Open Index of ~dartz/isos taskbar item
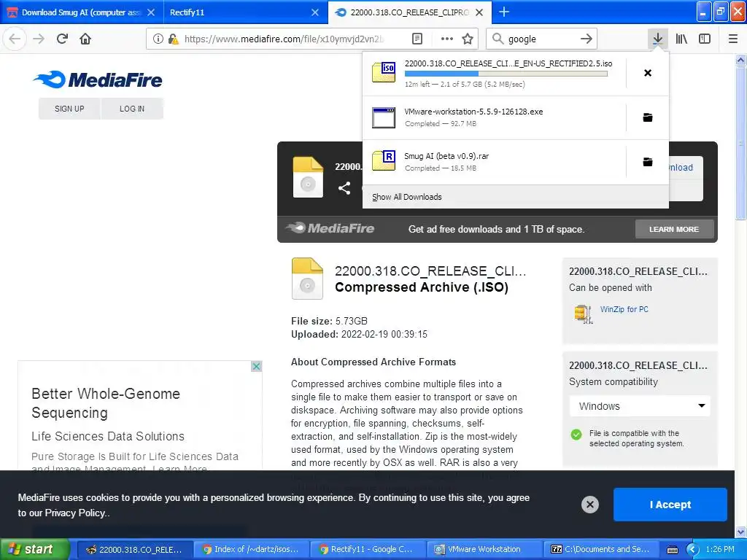 (251, 550)
